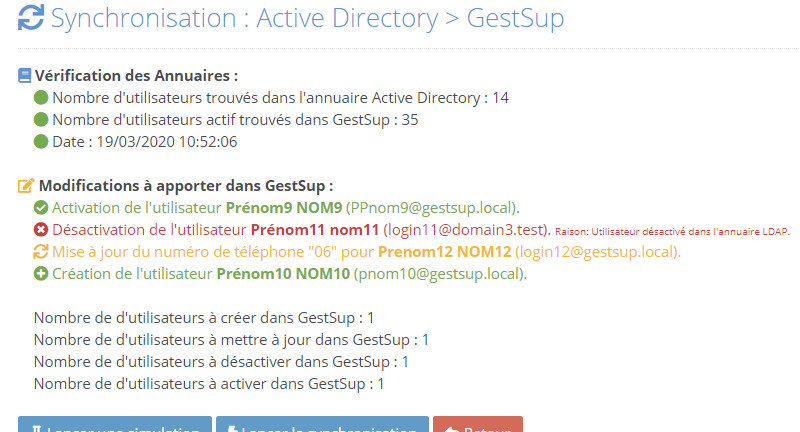Select the Prenom12 NOM12 user name

pyautogui.click(x=444, y=251)
